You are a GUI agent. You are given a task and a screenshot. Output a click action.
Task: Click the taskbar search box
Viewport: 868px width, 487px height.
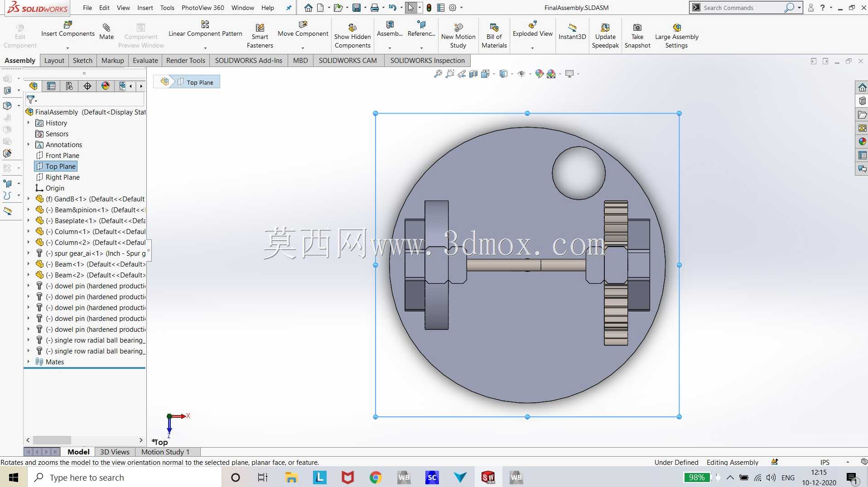point(125,477)
